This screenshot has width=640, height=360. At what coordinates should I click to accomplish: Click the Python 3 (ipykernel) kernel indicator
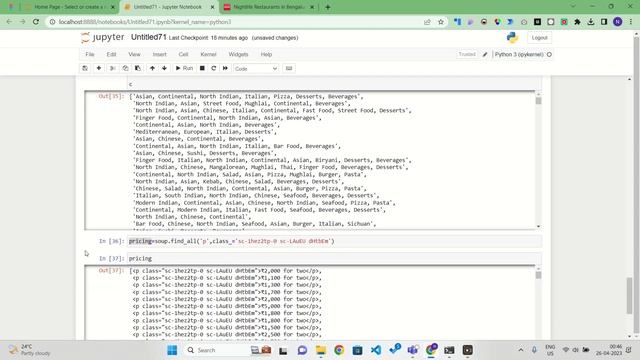point(523,54)
